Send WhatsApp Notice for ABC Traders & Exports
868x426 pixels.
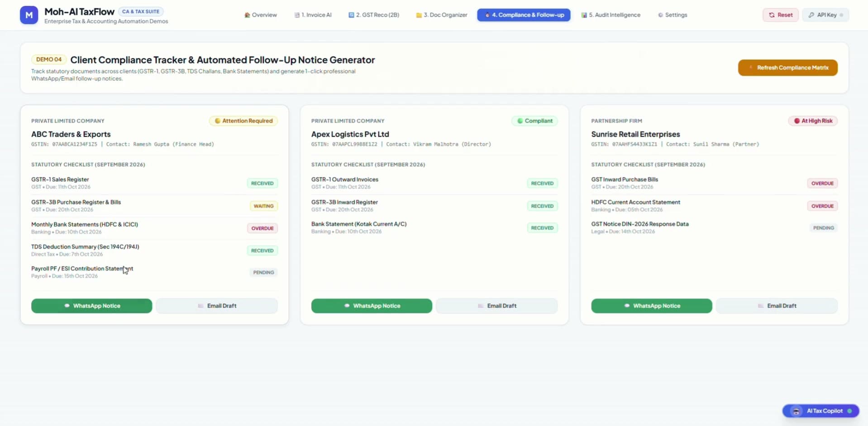91,306
